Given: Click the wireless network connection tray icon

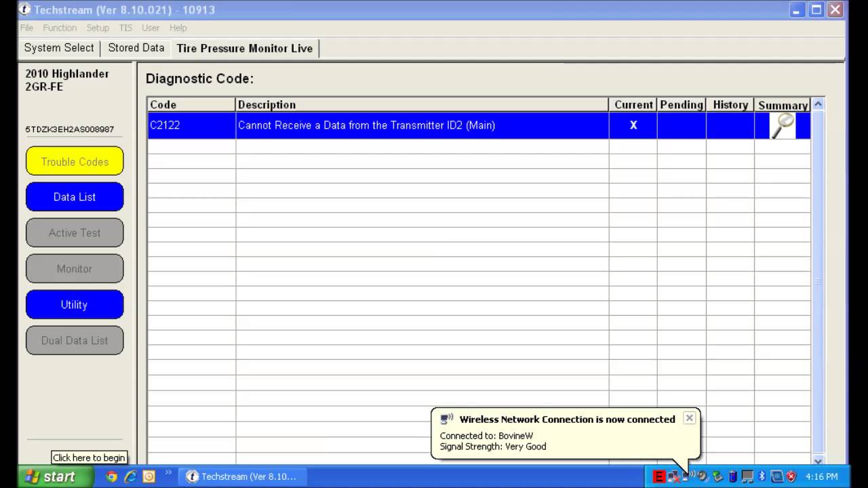Looking at the screenshot, I should (688, 476).
